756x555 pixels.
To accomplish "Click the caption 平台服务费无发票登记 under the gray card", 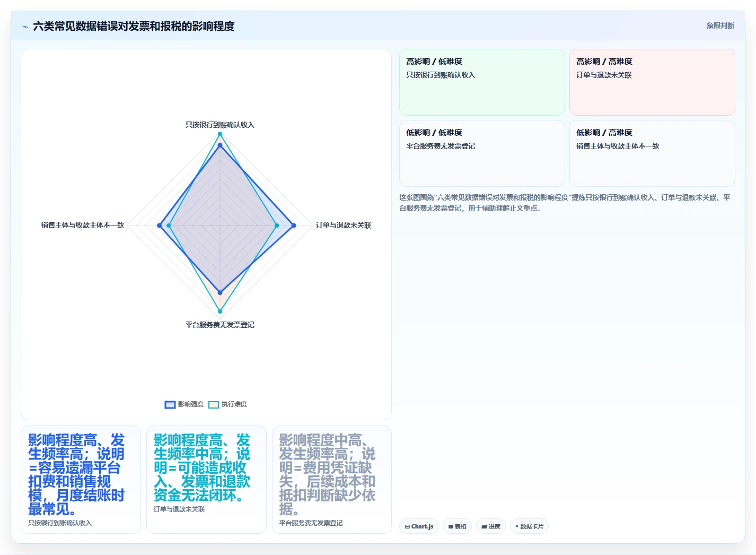I will pos(311,523).
